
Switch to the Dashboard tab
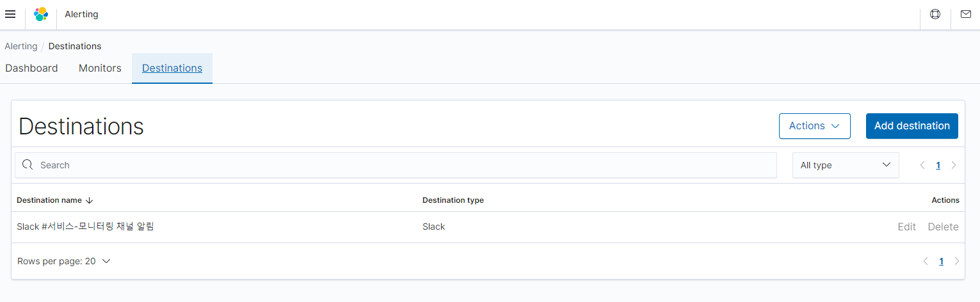tap(31, 68)
